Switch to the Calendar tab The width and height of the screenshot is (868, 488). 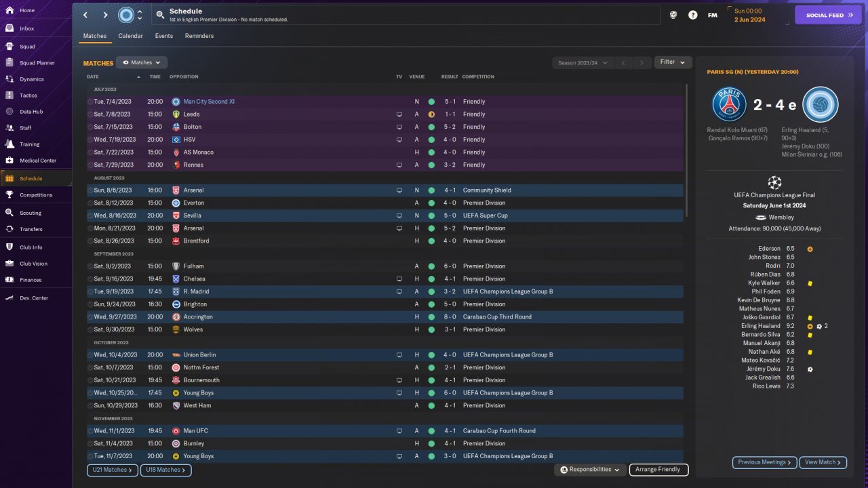(130, 36)
